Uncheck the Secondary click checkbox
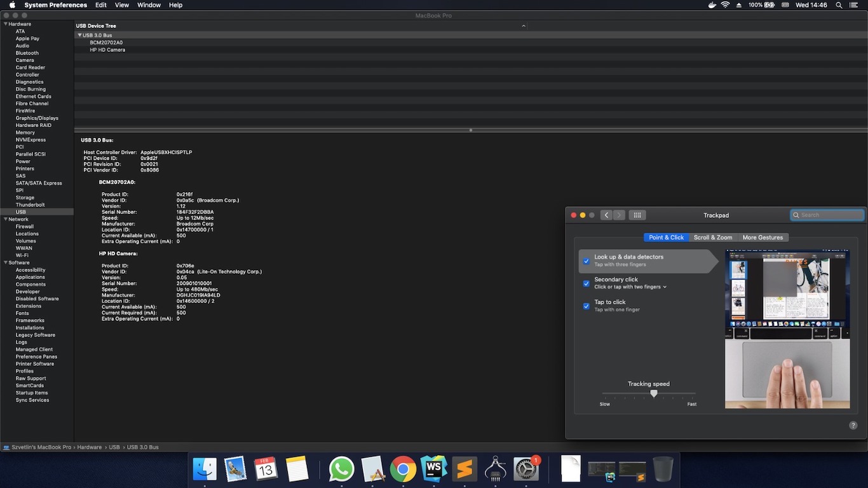Screen dimensions: 868x488 pyautogui.click(x=587, y=283)
